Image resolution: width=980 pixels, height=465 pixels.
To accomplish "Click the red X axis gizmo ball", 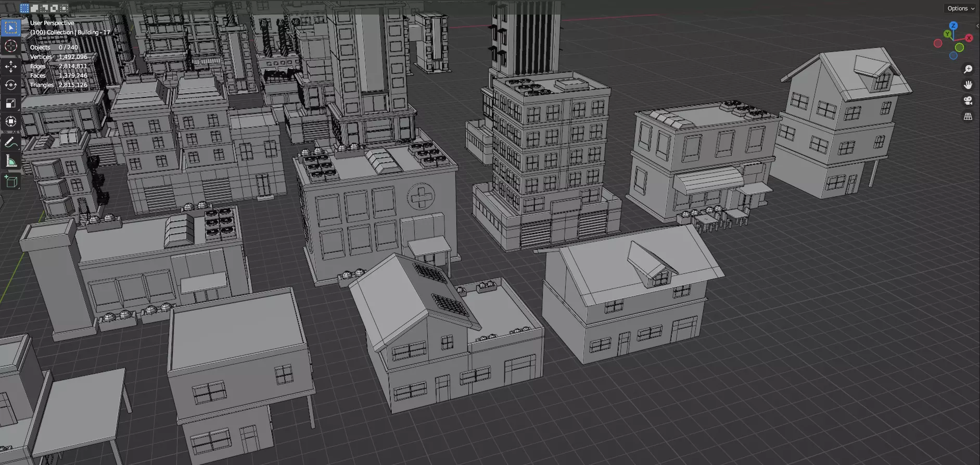I will click(x=969, y=38).
